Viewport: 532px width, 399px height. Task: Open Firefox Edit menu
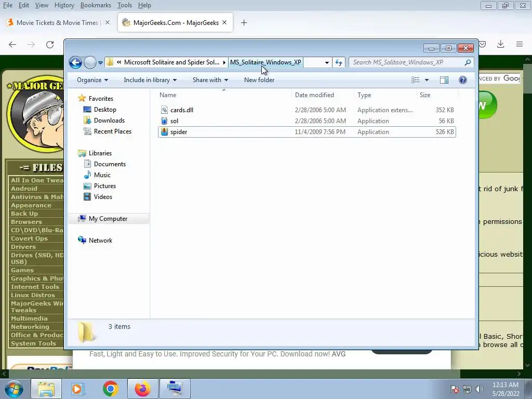[x=24, y=5]
